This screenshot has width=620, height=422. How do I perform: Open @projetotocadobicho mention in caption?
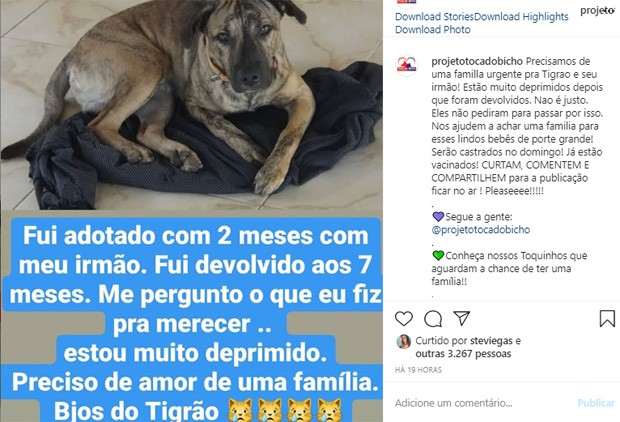tap(480, 230)
